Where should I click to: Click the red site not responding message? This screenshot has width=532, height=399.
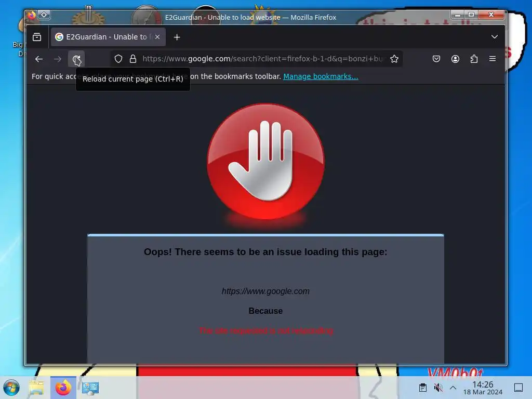click(265, 331)
